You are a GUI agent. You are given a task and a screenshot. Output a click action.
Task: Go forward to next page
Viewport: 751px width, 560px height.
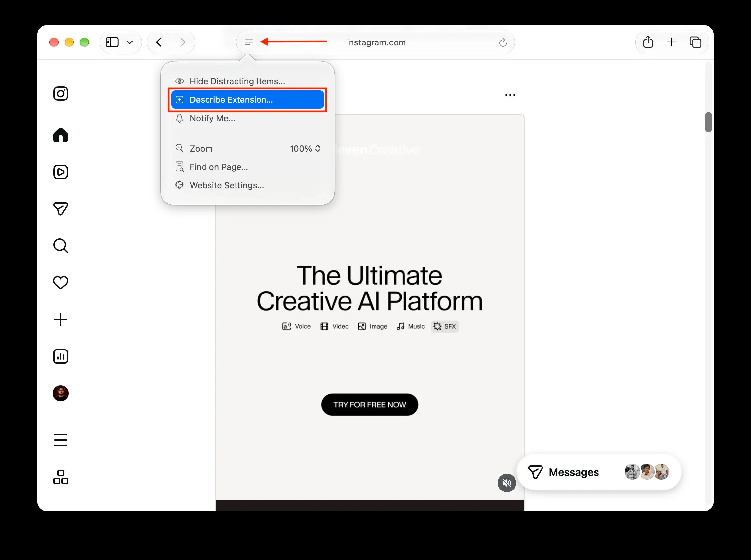coord(183,42)
